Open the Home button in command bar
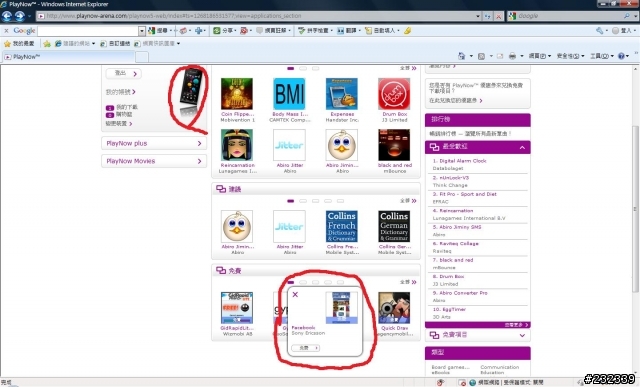 tap(461, 56)
